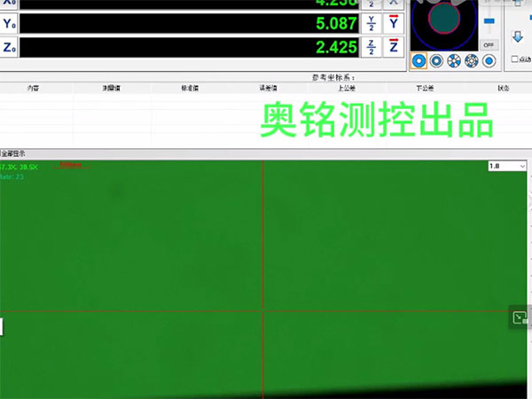Click the blue down arrow button
Screen dimensions: 532x399
click(x=518, y=36)
